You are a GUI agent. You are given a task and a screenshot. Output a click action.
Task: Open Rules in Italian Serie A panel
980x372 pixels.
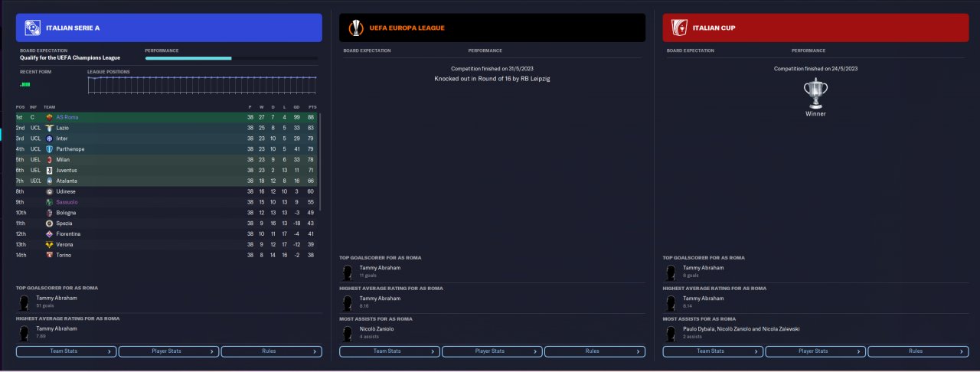click(271, 351)
